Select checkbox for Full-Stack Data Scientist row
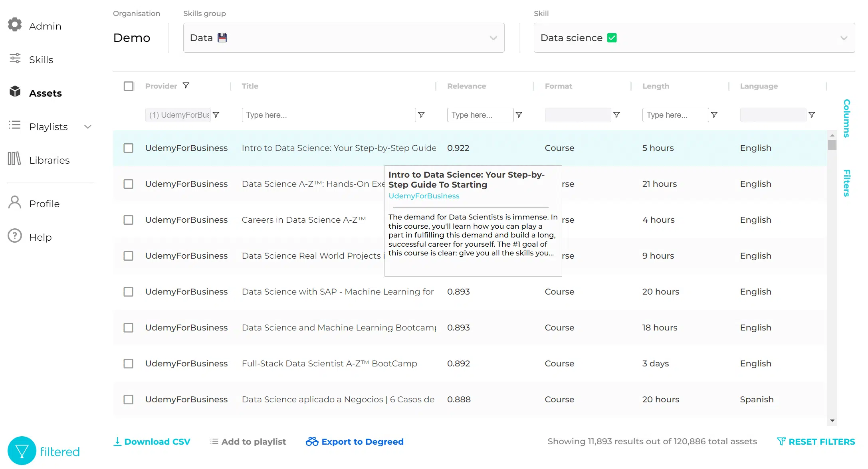This screenshot has height=469, width=868. pyautogui.click(x=129, y=364)
